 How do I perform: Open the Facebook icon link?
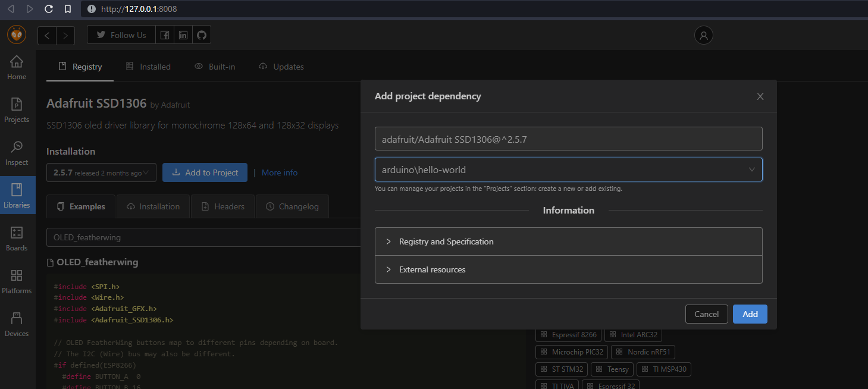point(165,35)
